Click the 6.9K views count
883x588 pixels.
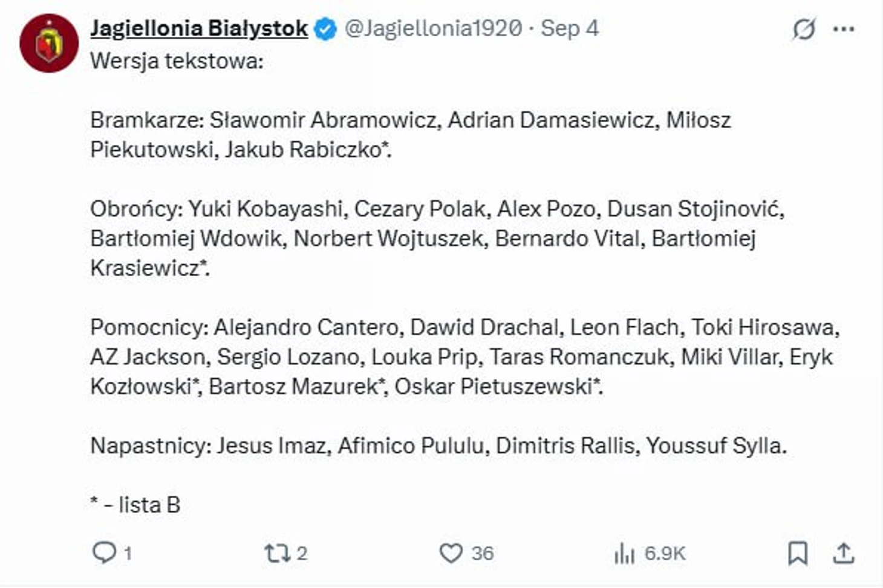coord(664,552)
